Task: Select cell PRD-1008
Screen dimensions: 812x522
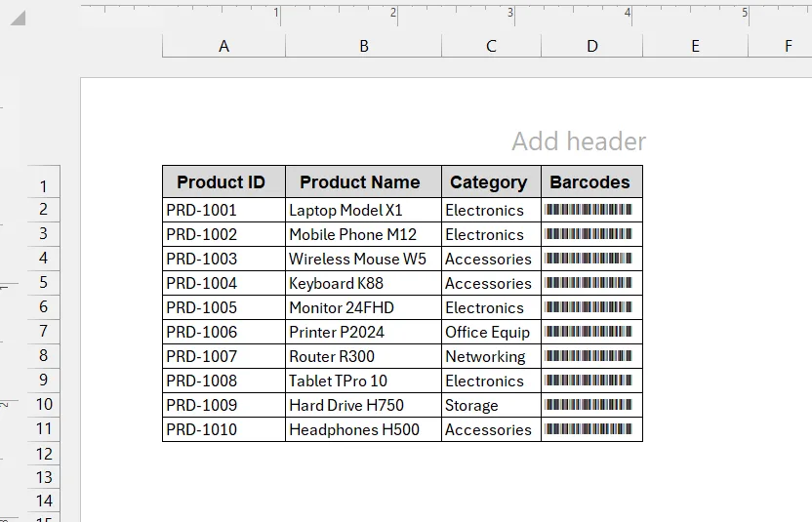Action: (x=223, y=381)
